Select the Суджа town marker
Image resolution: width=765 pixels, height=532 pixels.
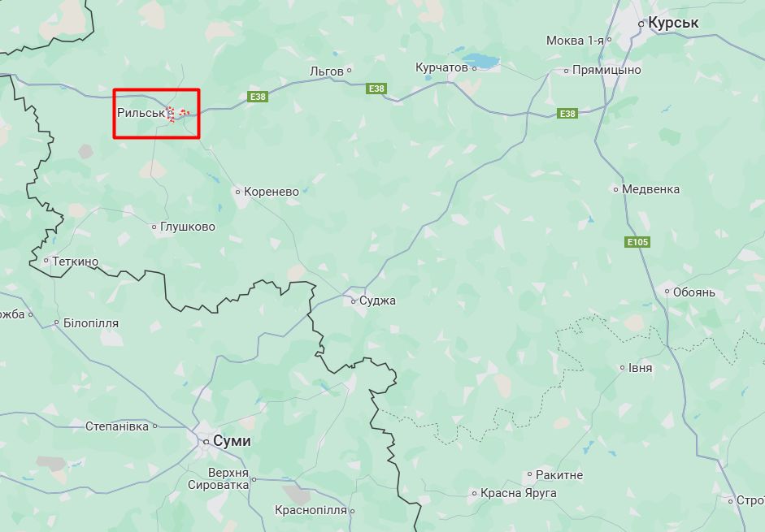354,301
